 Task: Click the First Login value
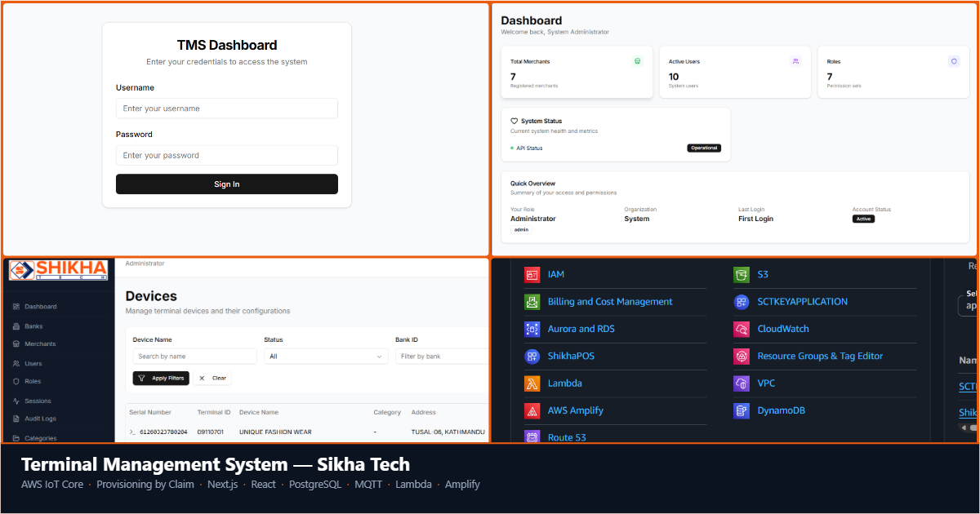pos(755,219)
